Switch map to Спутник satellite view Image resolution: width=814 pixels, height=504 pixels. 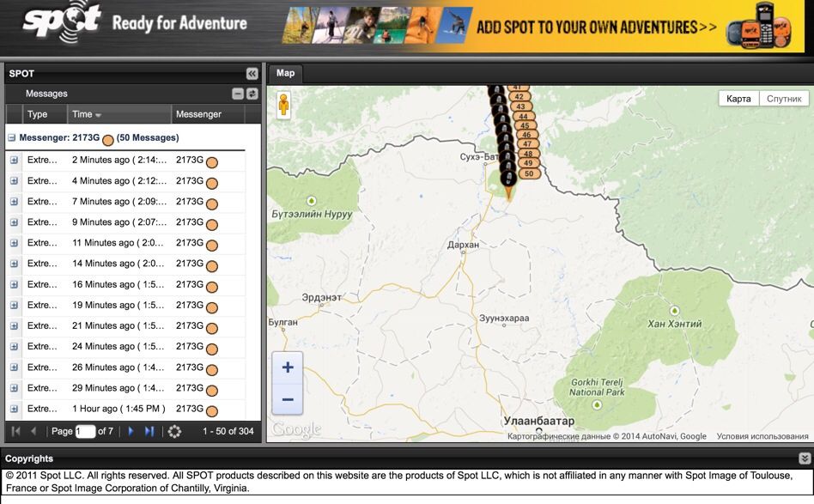tap(783, 99)
